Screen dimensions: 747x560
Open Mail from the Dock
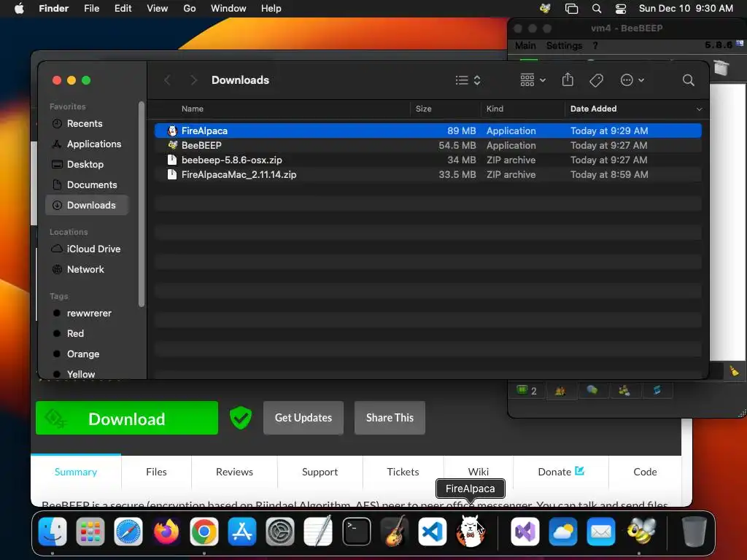601,532
